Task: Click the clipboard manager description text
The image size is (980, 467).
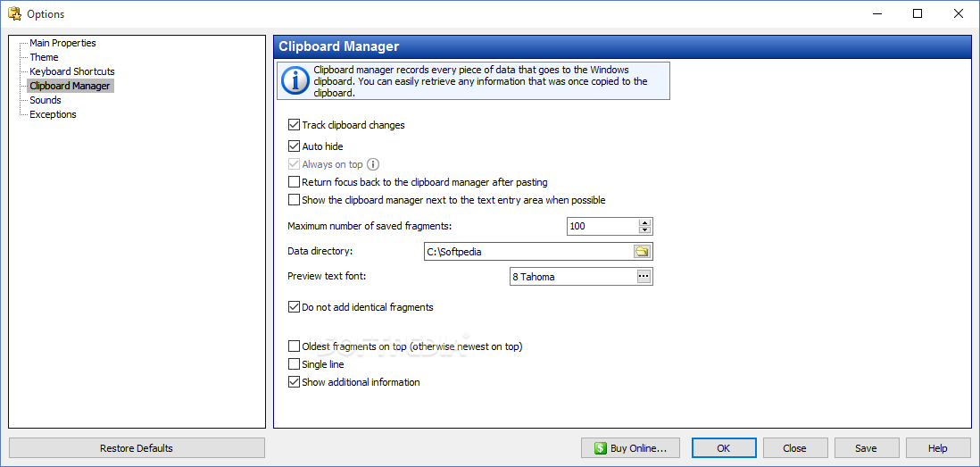Action: [x=480, y=81]
